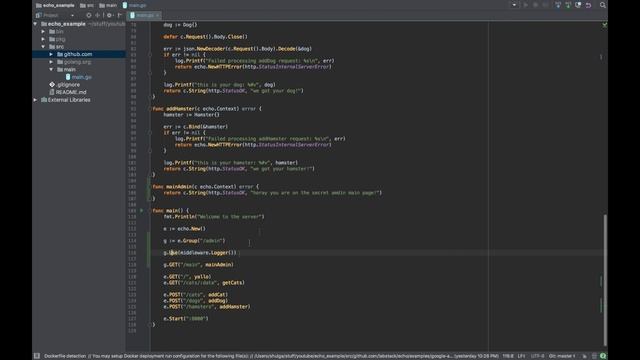This screenshot has width=640, height=360.
Task: Click main folder in the navigation breadcrumb
Action: point(108,5)
